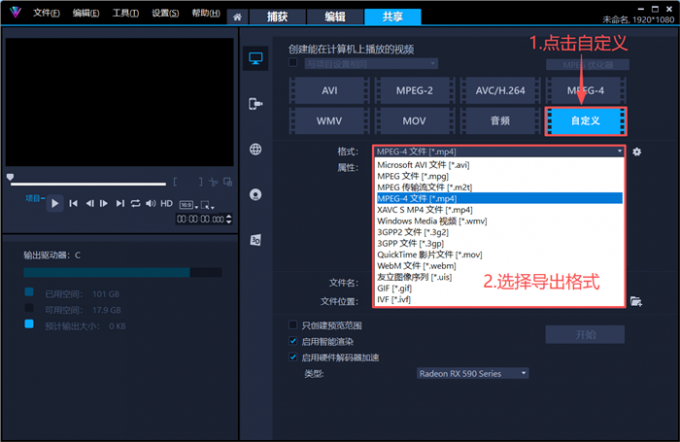
Task: Open format options gear icon
Action: [x=637, y=152]
